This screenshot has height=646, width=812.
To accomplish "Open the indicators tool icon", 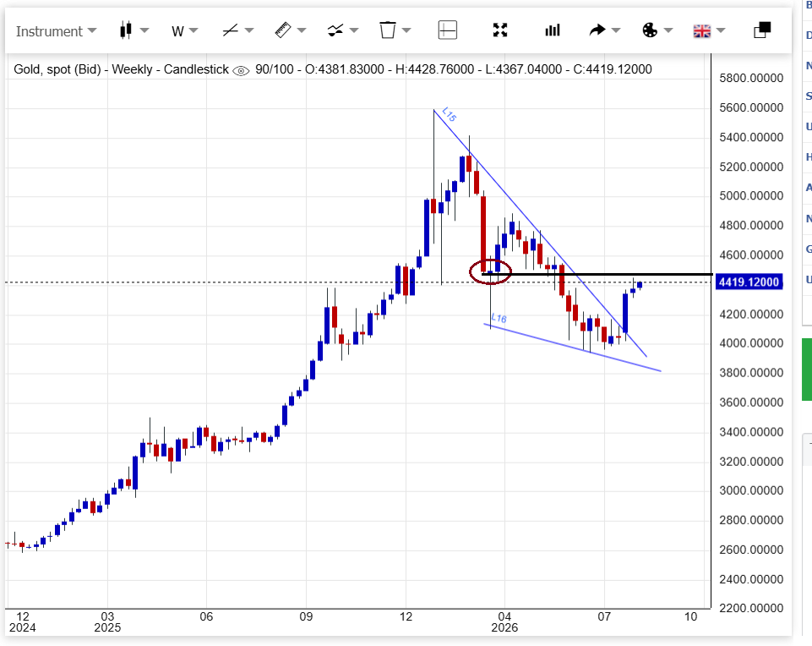I will [x=335, y=30].
